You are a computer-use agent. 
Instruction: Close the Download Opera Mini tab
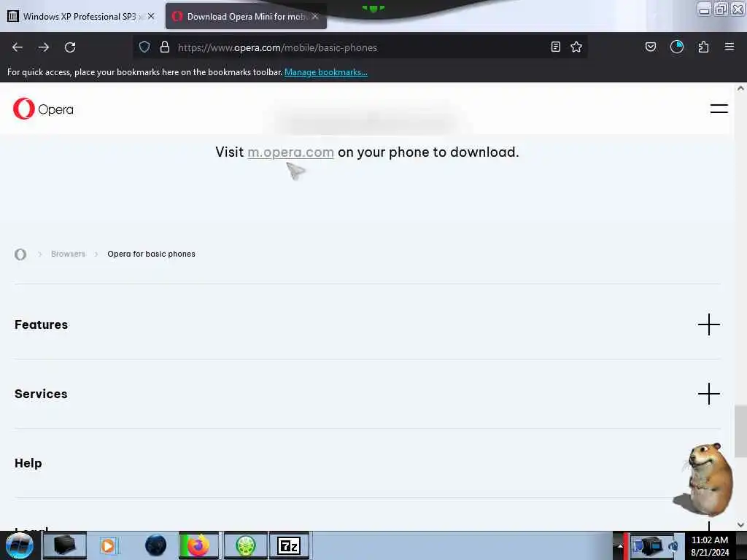315,16
